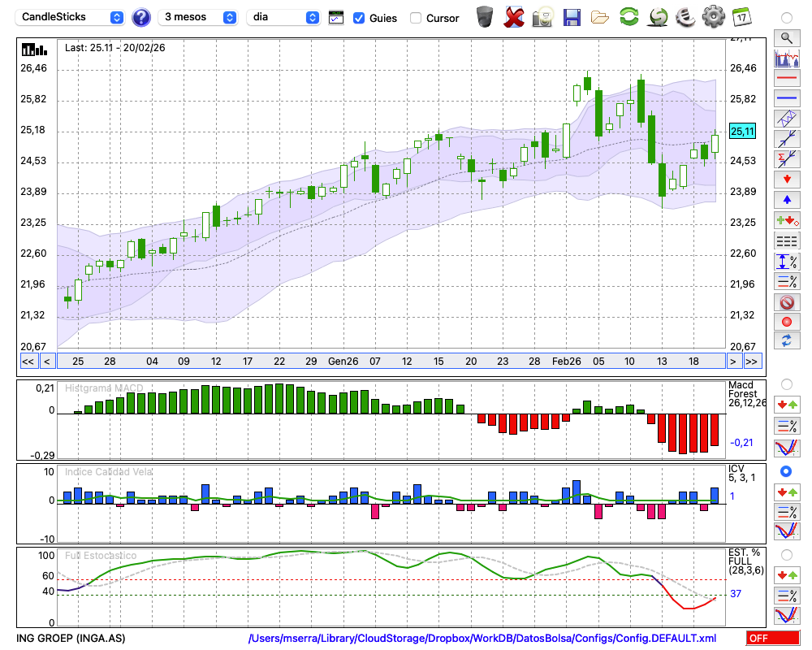Click Estocastico panel red-green arrows button

click(787, 574)
